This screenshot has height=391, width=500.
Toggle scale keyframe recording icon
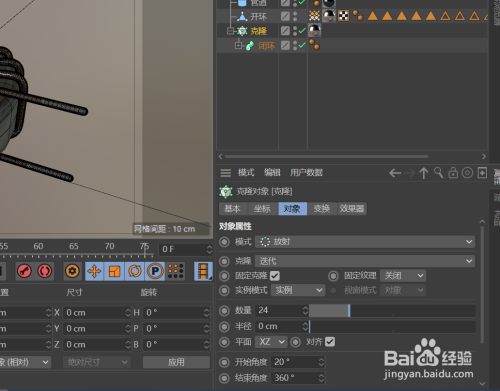pyautogui.click(x=114, y=271)
